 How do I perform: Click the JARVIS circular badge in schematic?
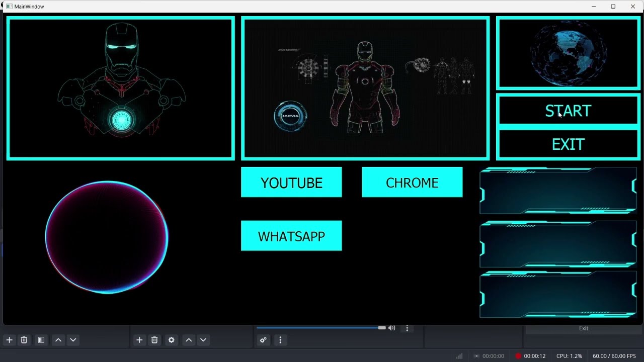(x=290, y=116)
